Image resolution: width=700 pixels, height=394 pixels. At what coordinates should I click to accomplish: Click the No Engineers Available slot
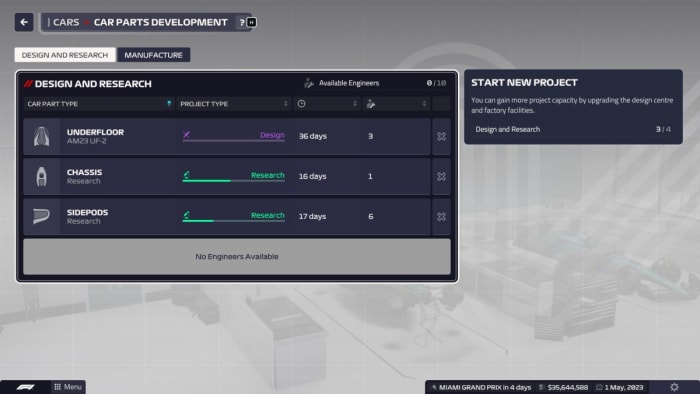click(x=237, y=257)
